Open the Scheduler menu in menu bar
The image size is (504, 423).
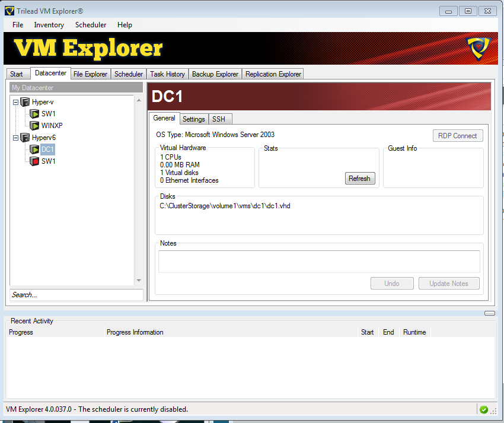click(91, 25)
